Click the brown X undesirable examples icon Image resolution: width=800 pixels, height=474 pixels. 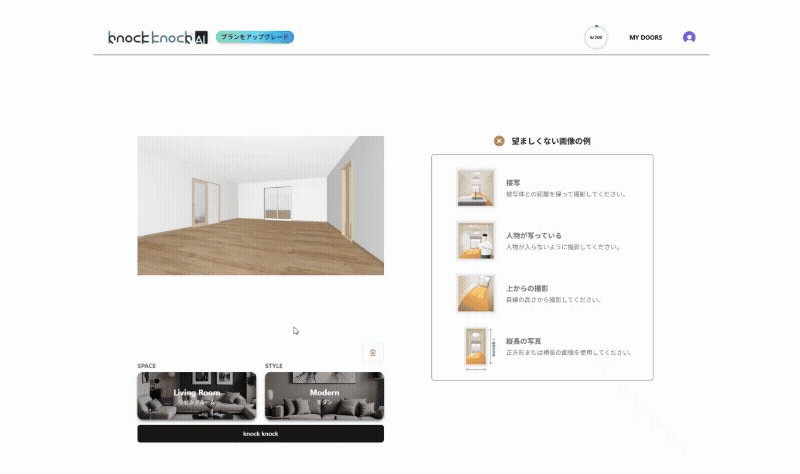coord(499,141)
